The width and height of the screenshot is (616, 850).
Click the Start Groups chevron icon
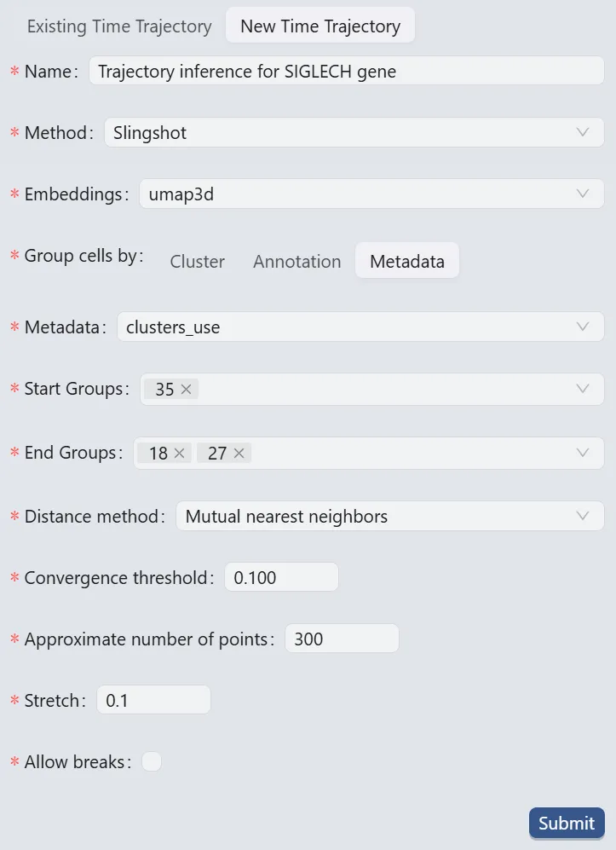pos(583,389)
